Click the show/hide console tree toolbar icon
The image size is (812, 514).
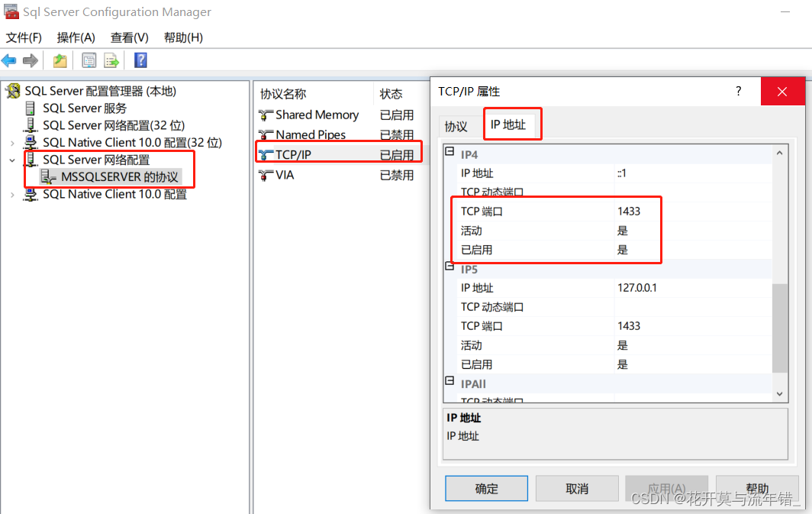click(x=89, y=60)
